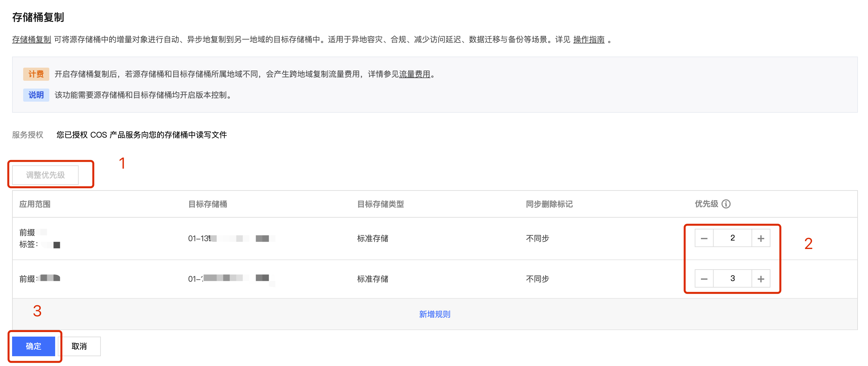Add a rule via 新增规则 link
Viewport: 868px width, 366px height.
pyautogui.click(x=434, y=314)
